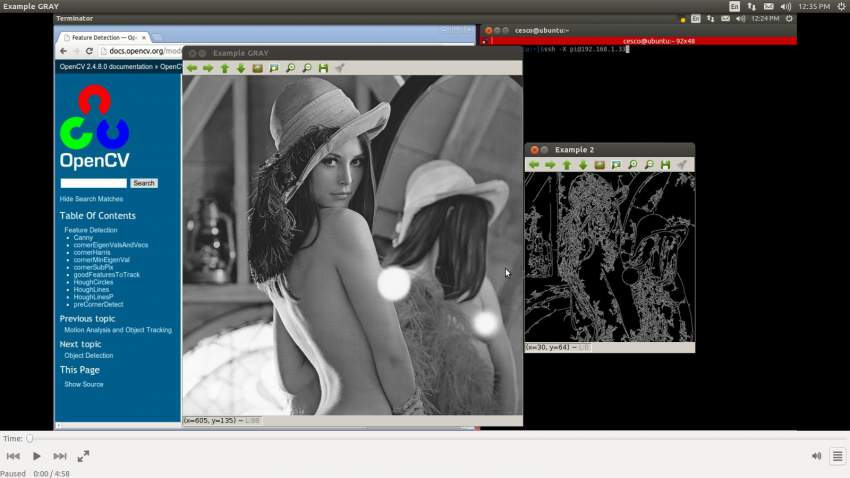Play the paused video

click(x=36, y=456)
